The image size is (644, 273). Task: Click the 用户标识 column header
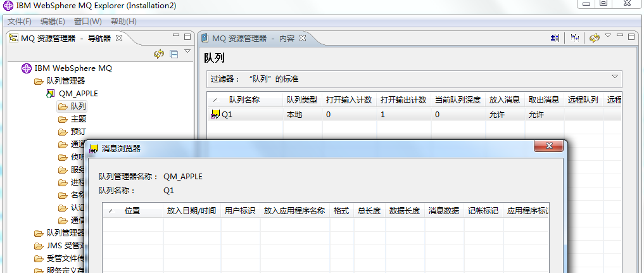point(240,211)
